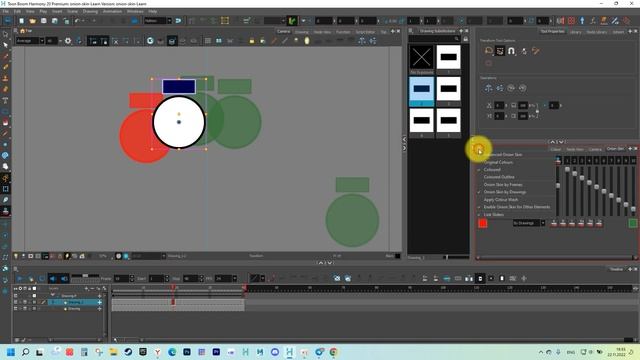Click the Delete Layer minus icon in Timeline
The height and width of the screenshot is (360, 640).
(92, 289)
